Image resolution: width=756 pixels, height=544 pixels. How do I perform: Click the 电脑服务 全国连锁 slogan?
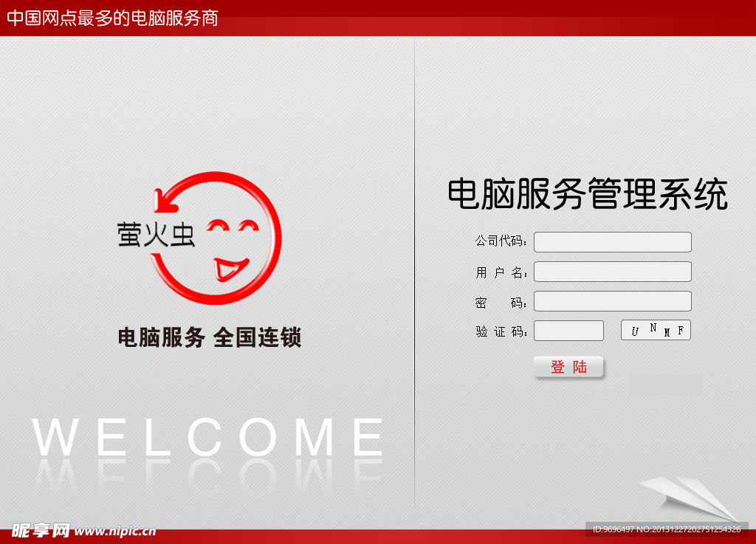pos(210,337)
